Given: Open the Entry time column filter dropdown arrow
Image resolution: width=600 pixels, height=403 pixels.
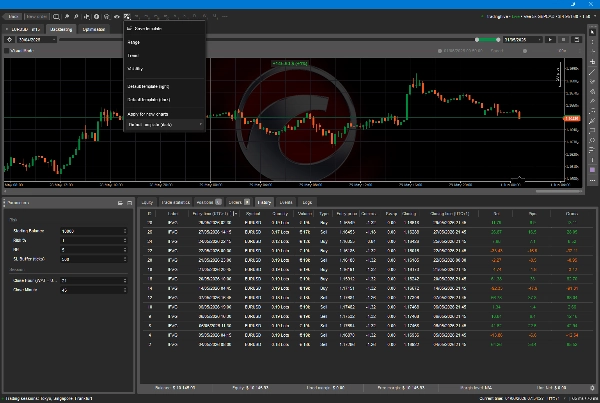Looking at the screenshot, I should [x=236, y=214].
